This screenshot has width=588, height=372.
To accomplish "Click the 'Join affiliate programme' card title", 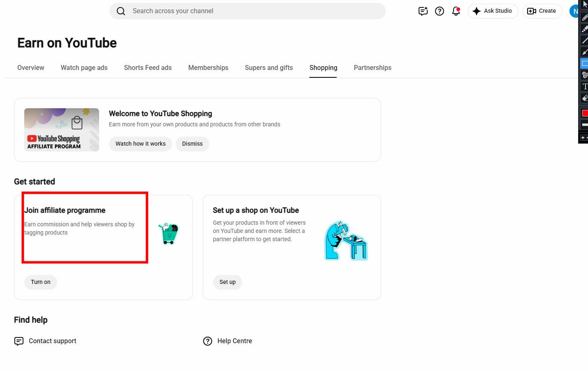I will (x=65, y=210).
